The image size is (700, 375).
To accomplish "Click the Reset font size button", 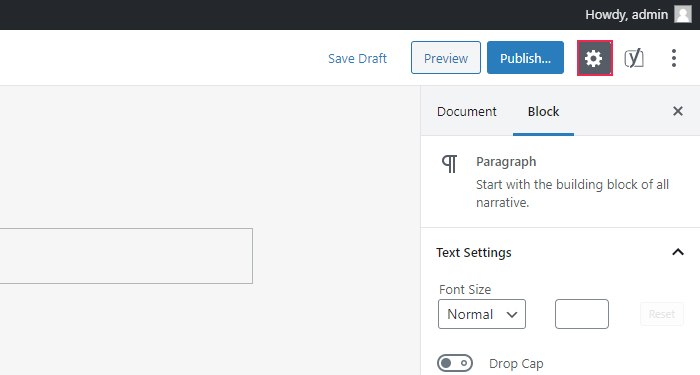I will [662, 314].
